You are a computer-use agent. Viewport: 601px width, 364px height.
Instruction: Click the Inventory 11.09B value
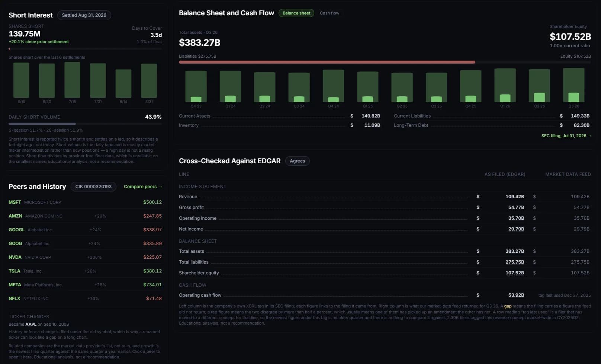click(x=372, y=125)
